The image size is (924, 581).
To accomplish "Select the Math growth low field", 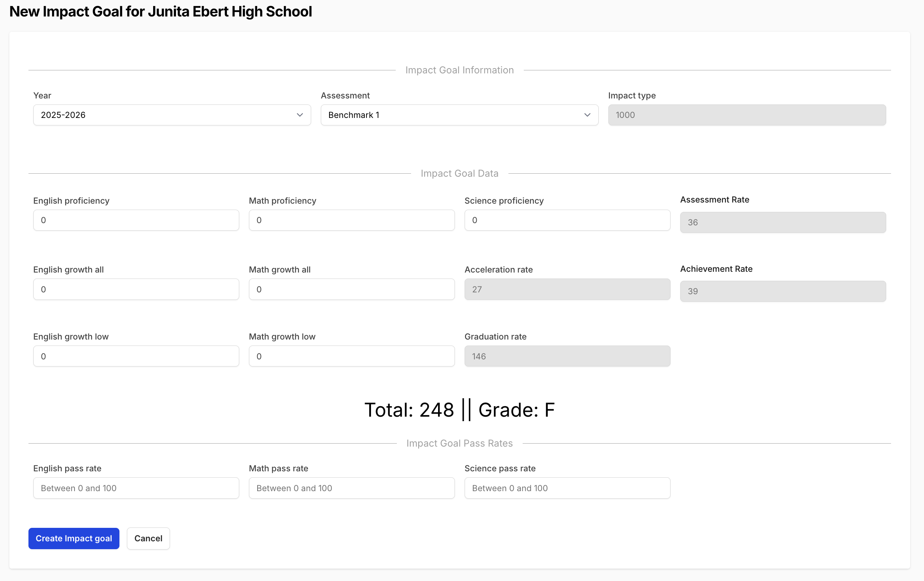I will tap(352, 356).
